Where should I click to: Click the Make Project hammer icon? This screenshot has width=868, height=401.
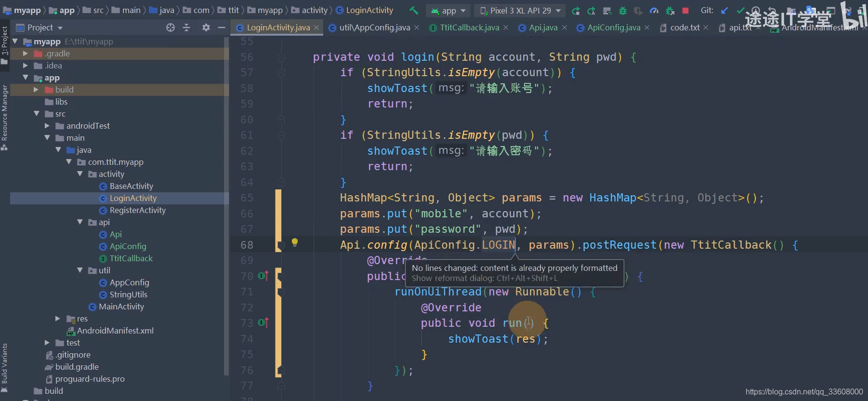414,10
